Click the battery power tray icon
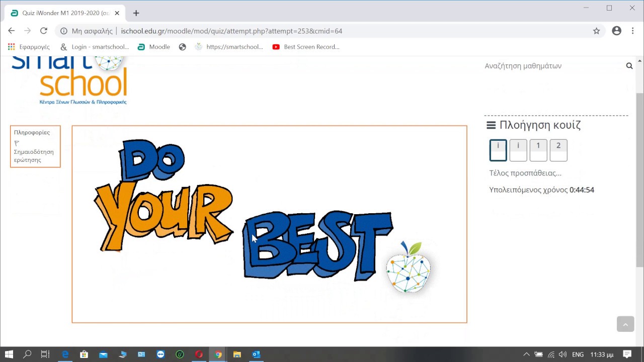Viewport: 644px width, 362px height. (539, 354)
